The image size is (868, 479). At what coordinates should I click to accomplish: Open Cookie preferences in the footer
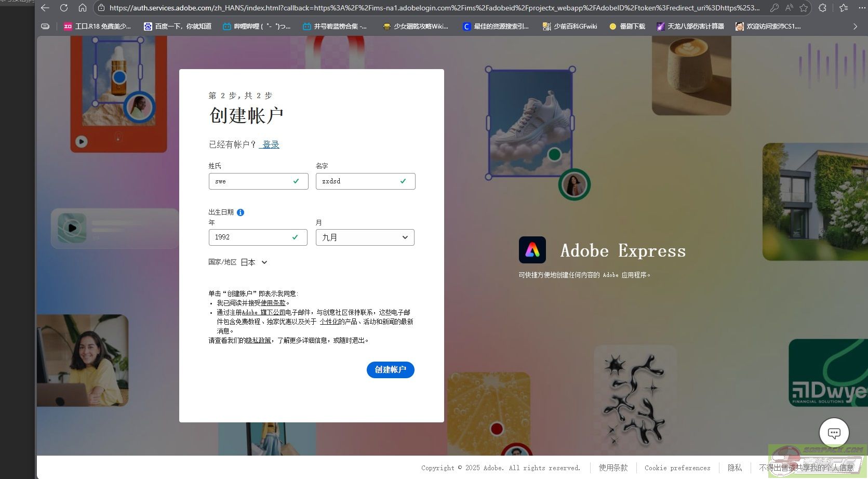tap(677, 468)
